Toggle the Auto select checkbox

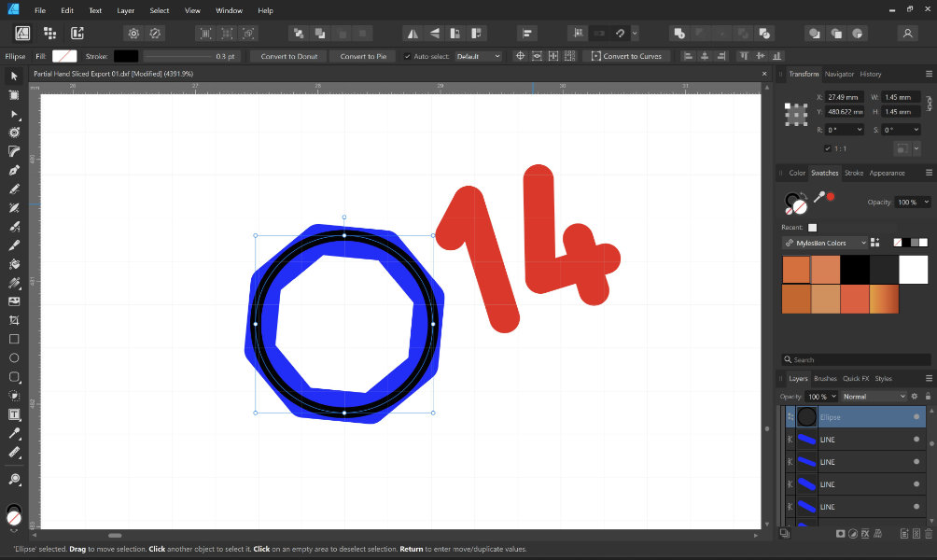pos(407,56)
